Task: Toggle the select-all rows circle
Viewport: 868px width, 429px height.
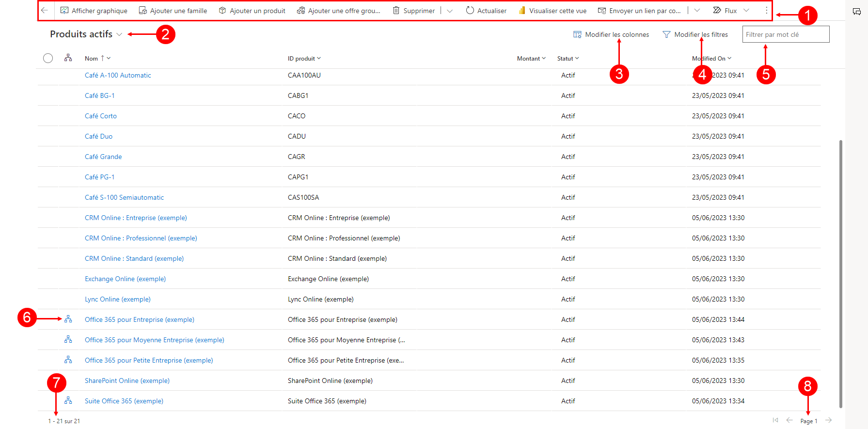Action: [x=48, y=58]
